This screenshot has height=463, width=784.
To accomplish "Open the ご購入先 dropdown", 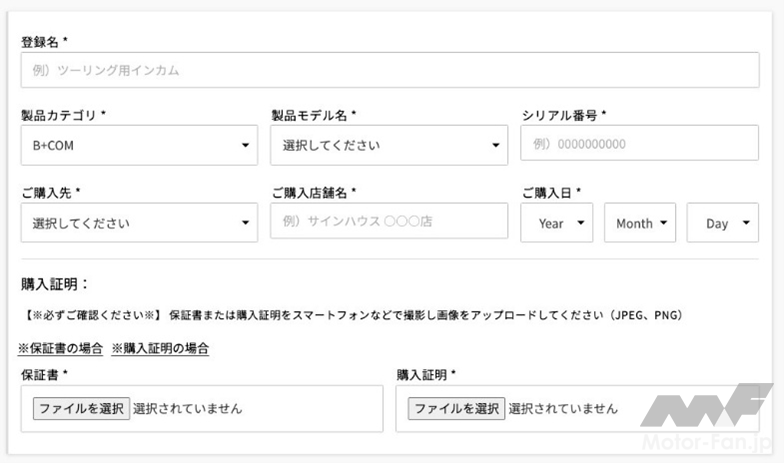I will [139, 223].
